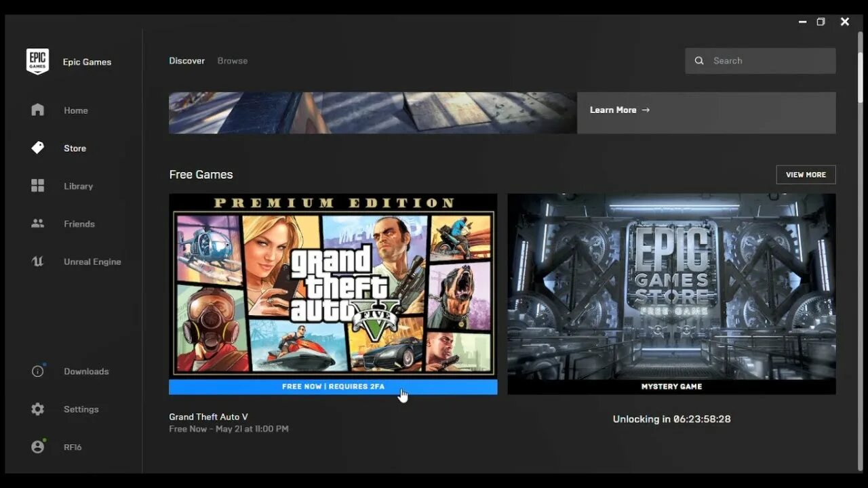Click the View More button
Viewport: 868px width, 488px height.
[x=806, y=174]
